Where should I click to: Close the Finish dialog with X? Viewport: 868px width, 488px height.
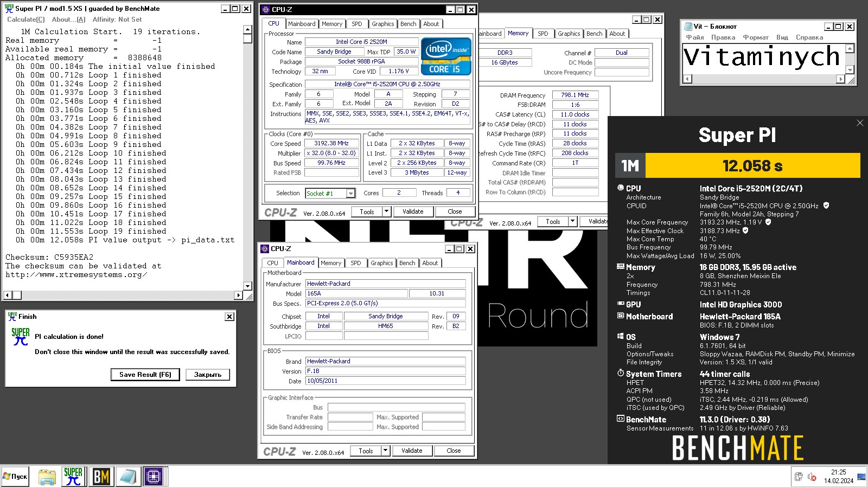229,317
